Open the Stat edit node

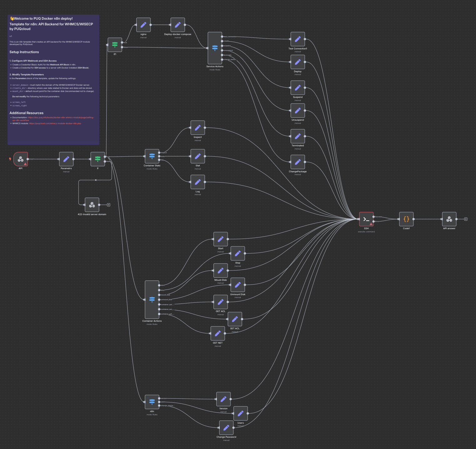tap(198, 156)
